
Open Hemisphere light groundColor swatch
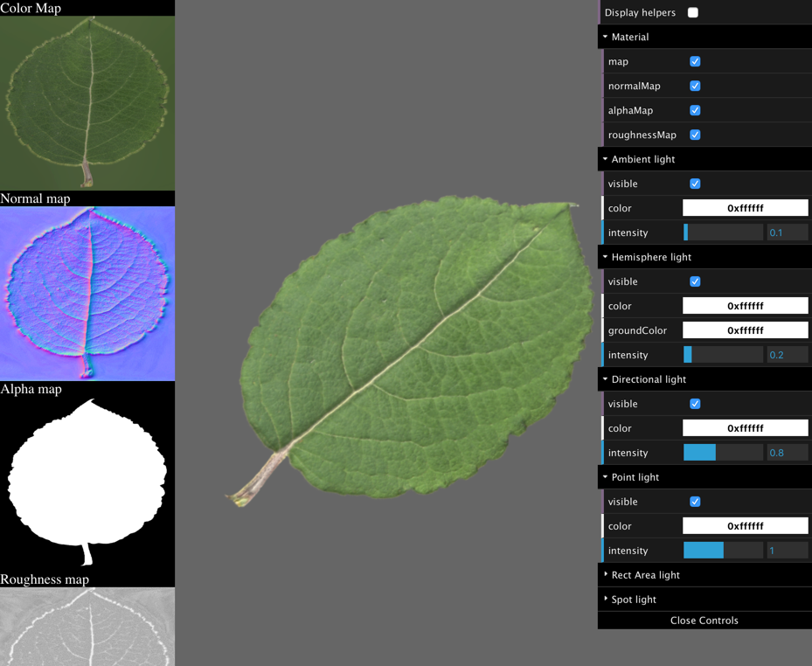tap(746, 330)
